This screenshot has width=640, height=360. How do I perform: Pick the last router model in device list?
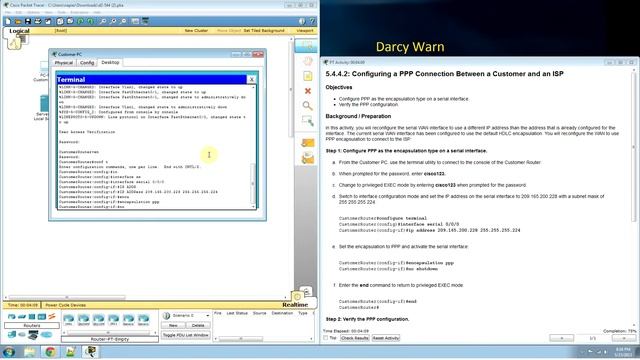pyautogui.click(x=143, y=320)
